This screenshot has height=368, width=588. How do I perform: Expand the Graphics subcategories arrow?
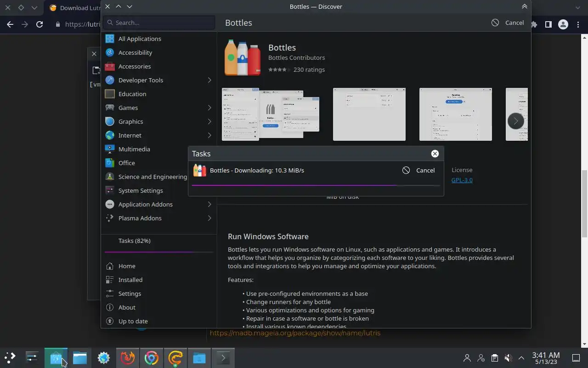point(209,121)
